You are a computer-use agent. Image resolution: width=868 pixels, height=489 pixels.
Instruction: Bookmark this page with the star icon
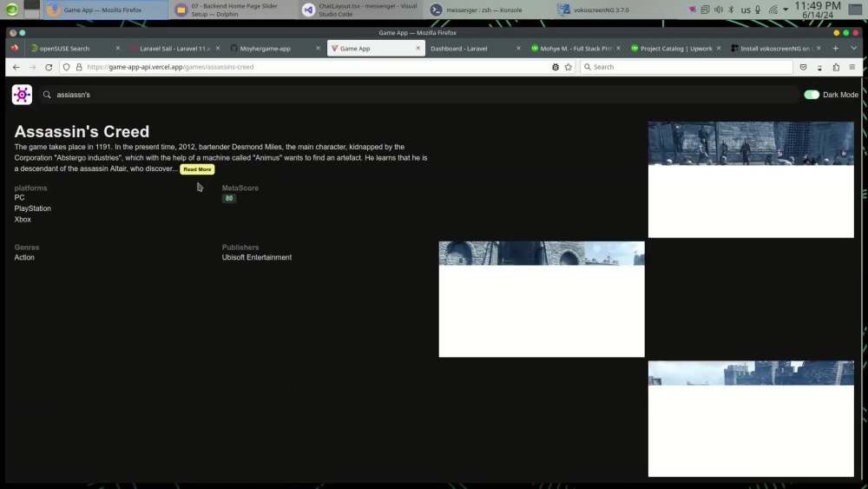568,67
